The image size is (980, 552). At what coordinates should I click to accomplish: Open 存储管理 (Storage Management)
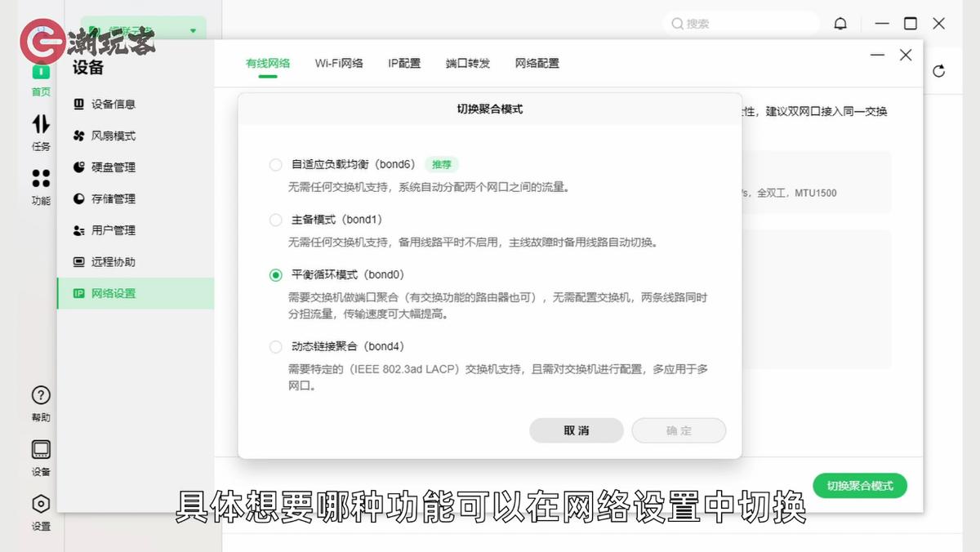tap(115, 198)
